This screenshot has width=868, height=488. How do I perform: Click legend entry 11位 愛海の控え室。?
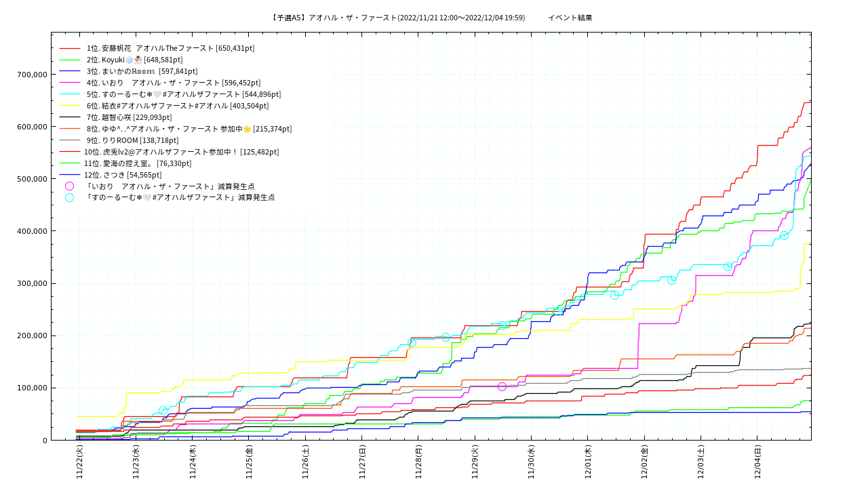[138, 163]
